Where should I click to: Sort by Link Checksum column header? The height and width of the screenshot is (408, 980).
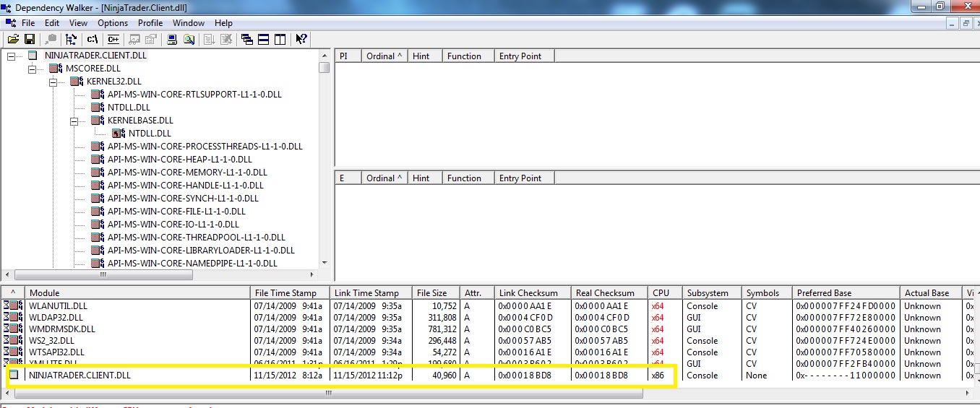(x=532, y=293)
